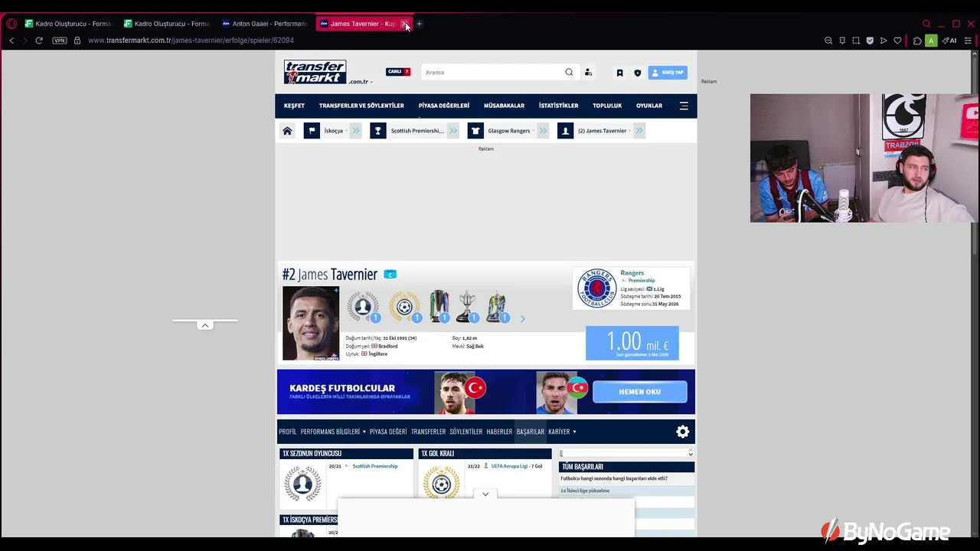
Task: Click the Transfermarkt logo
Action: point(315,72)
